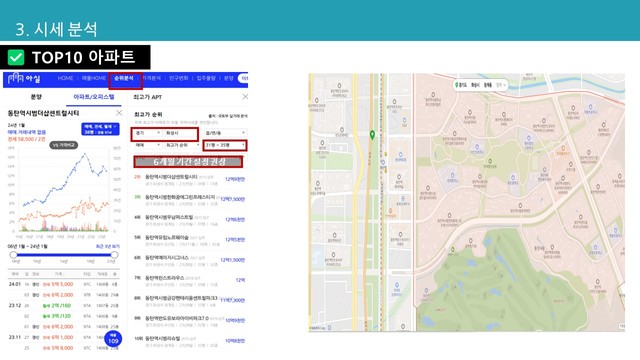Switch to the 아파트/오피스텔 tab
Screen dimensions: 640x360
click(x=94, y=97)
